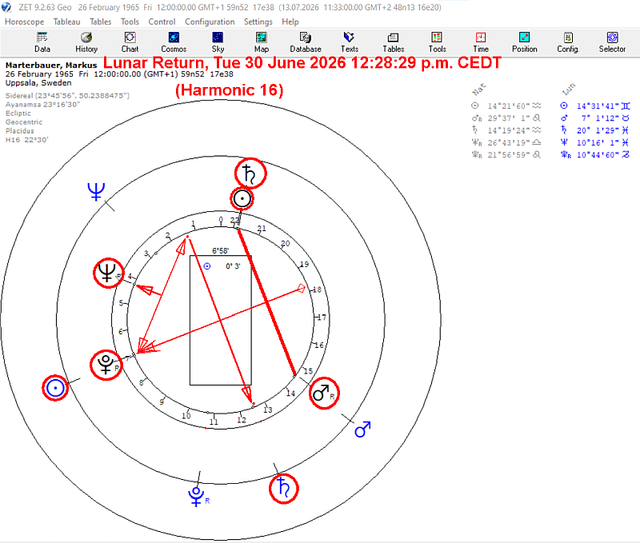Click lunar Saturn 20° 1'29" row

pos(595,130)
